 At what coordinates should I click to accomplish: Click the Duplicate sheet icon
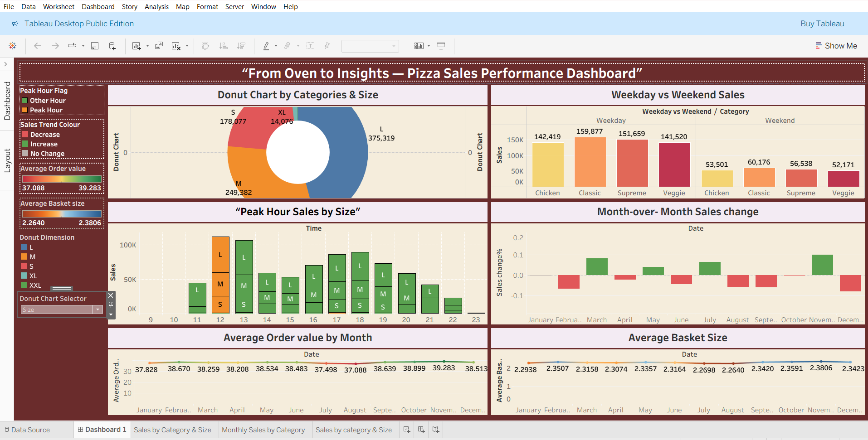(x=159, y=46)
